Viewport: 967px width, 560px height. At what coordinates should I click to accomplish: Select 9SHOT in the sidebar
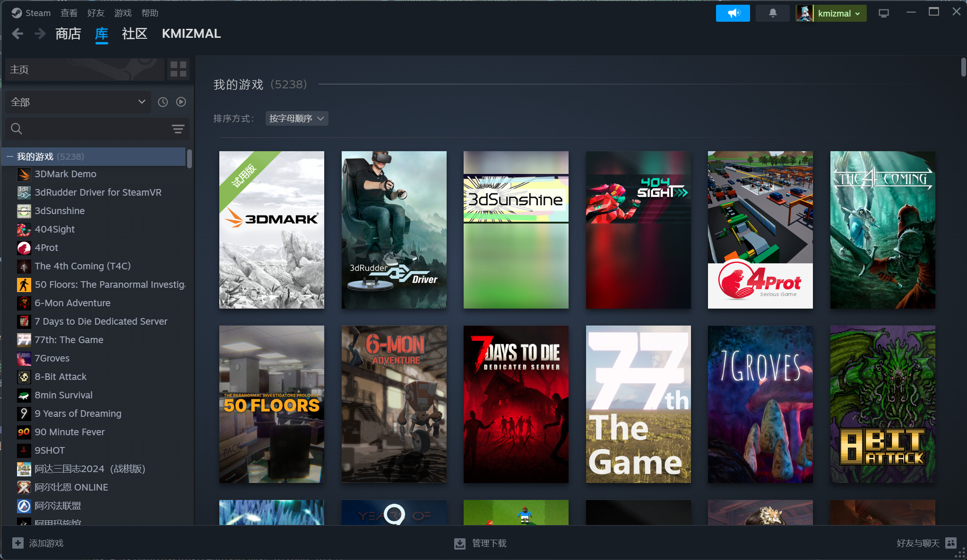(95, 450)
